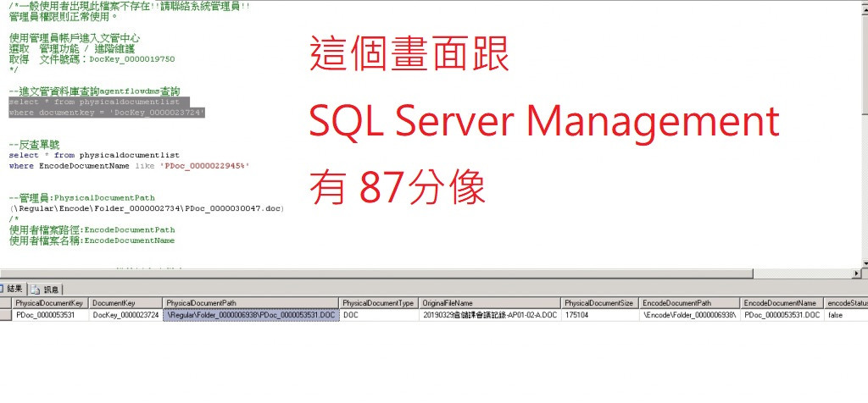Click the --反查單號 comment line

[34, 146]
